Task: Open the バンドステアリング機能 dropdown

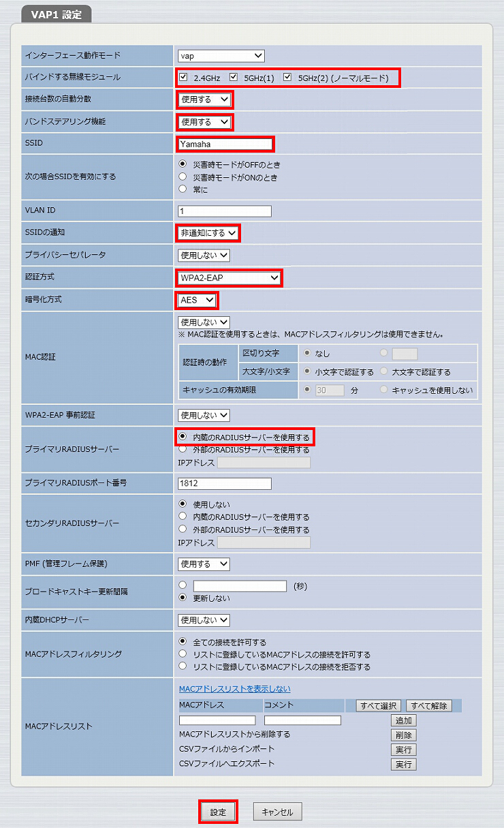Action: click(204, 122)
